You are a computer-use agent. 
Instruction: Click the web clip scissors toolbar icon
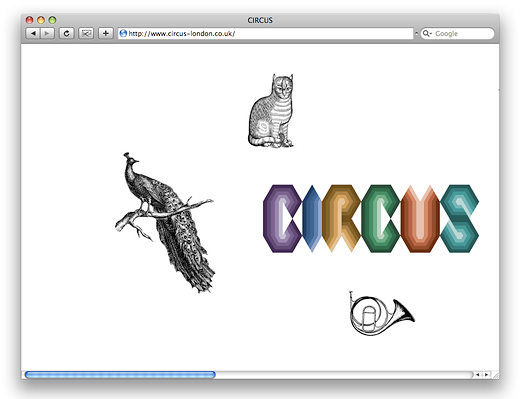point(86,33)
